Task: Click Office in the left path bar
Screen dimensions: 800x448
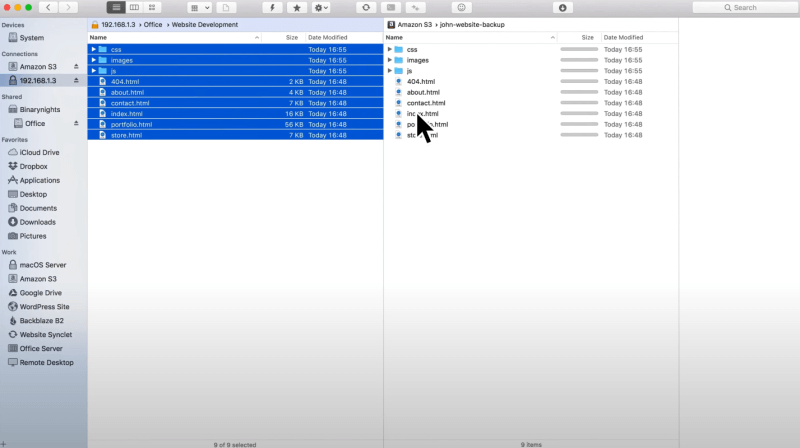Action: tap(152, 24)
